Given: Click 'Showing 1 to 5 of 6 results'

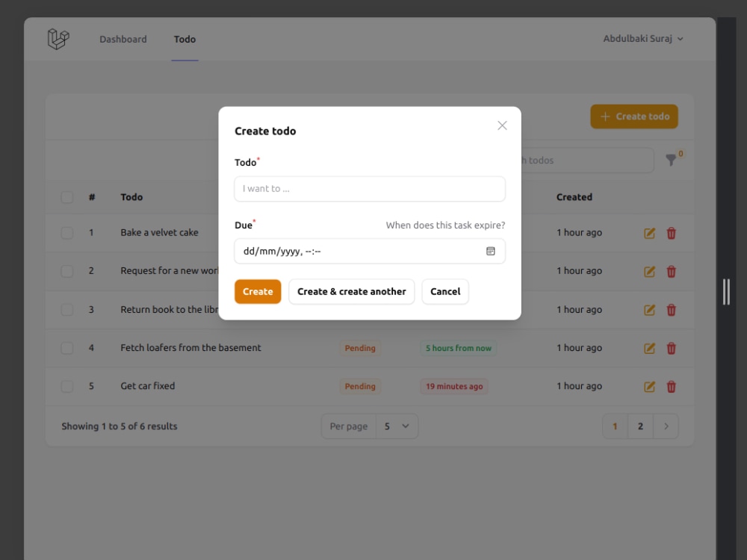Looking at the screenshot, I should pyautogui.click(x=119, y=426).
